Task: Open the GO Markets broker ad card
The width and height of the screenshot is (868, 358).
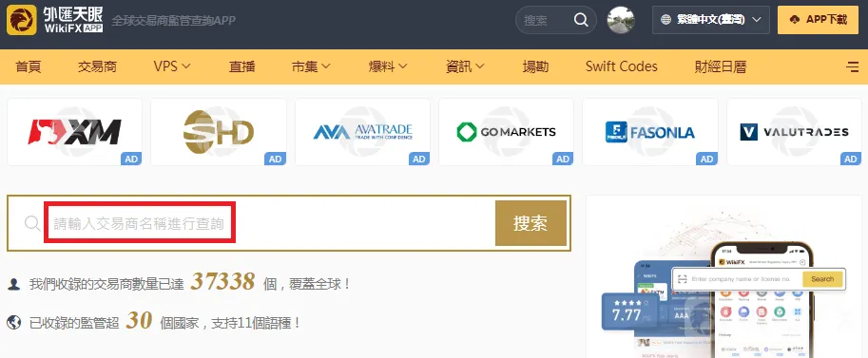Action: [506, 132]
